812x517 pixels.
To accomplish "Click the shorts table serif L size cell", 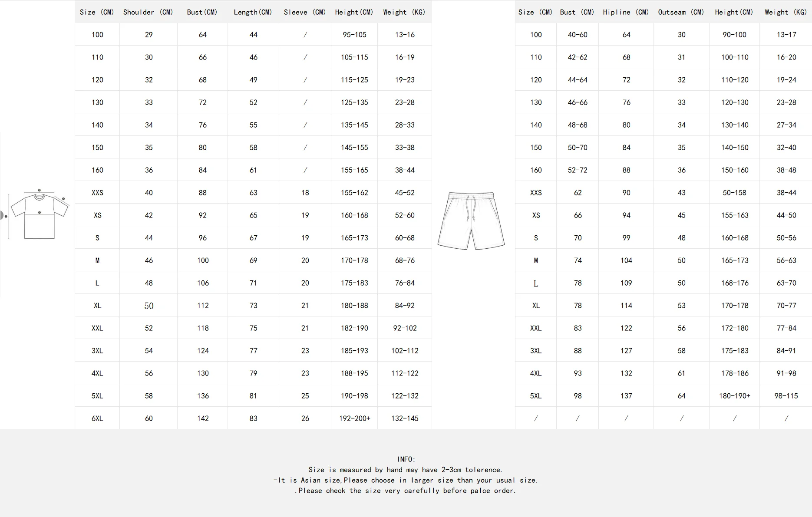I will (536, 283).
